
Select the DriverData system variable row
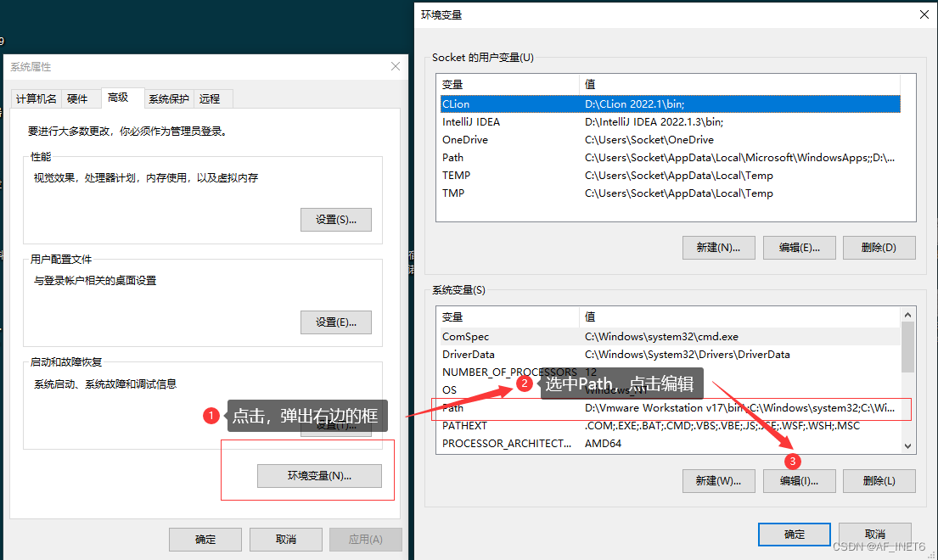point(670,355)
